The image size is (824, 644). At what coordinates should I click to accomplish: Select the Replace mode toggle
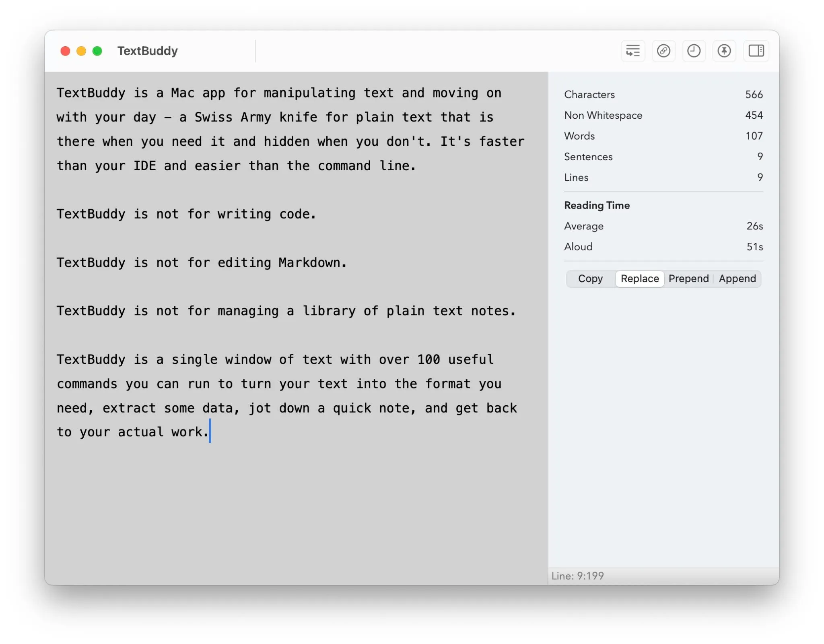click(x=639, y=279)
